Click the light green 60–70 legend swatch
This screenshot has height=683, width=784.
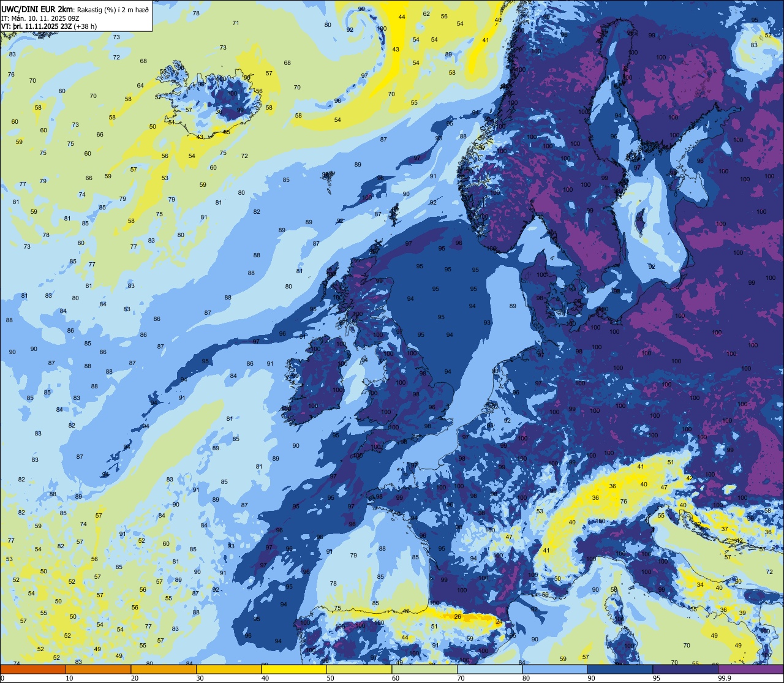(x=424, y=670)
